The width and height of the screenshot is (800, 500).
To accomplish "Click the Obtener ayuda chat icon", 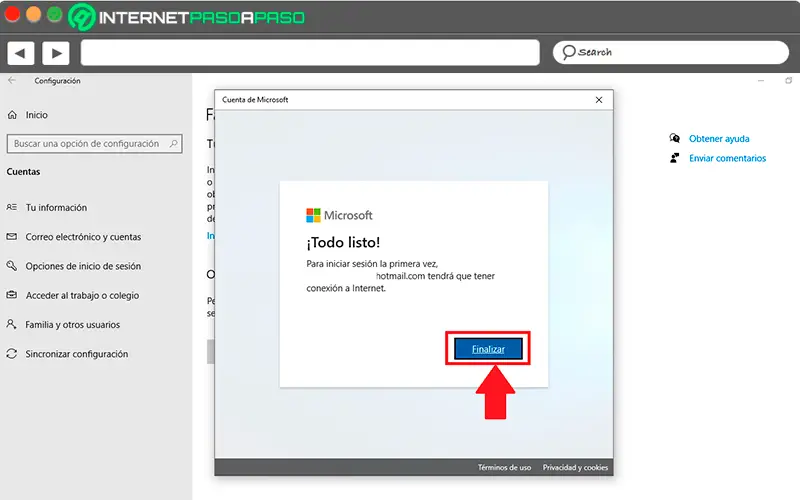I will pos(674,138).
